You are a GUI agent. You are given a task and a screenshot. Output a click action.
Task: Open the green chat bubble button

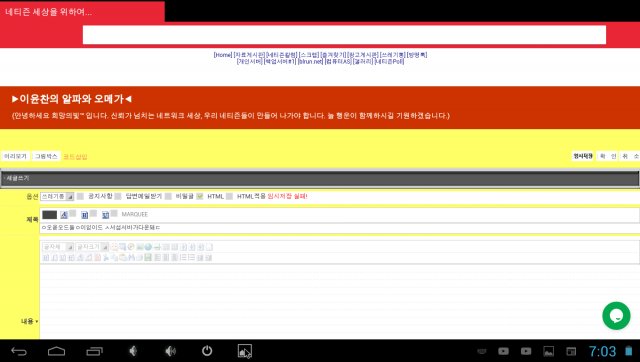click(616, 315)
